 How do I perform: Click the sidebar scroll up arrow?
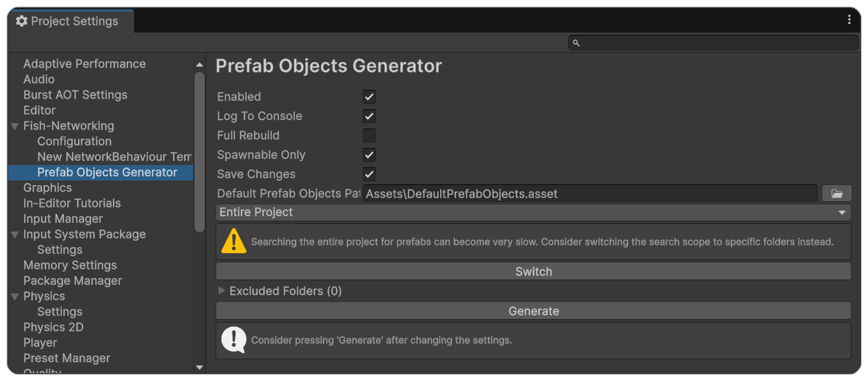(199, 64)
